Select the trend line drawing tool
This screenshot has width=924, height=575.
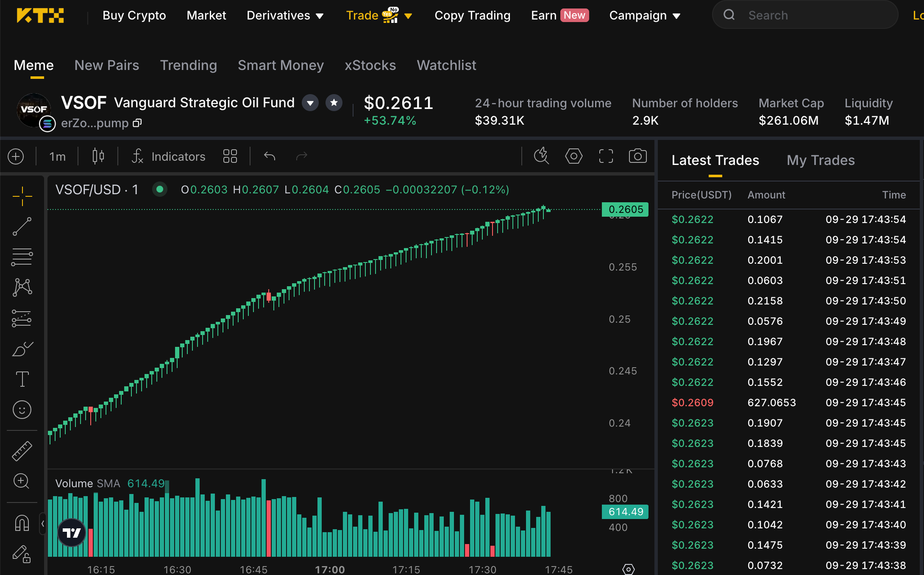click(22, 226)
